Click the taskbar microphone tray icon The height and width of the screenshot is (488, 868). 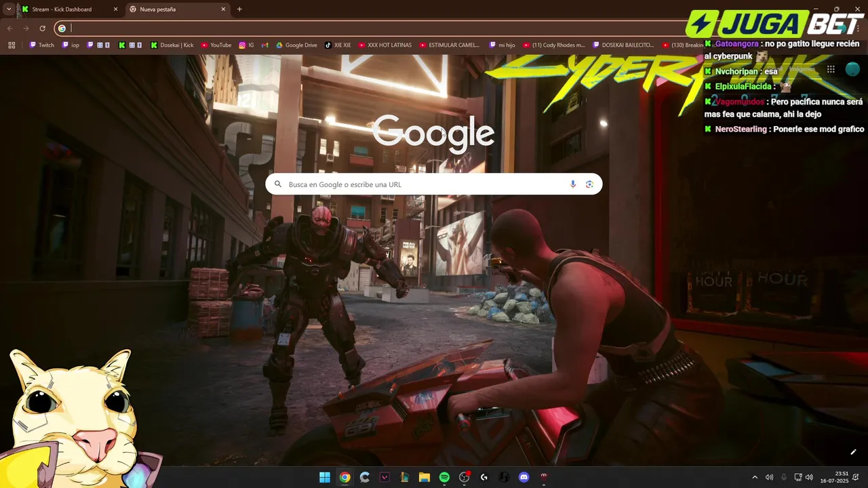[784, 477]
